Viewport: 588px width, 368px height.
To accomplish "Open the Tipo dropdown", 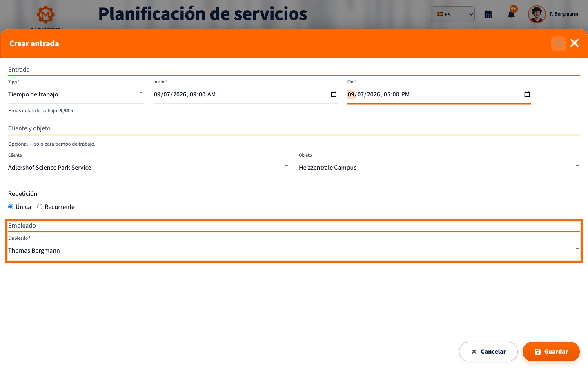I will pyautogui.click(x=76, y=94).
